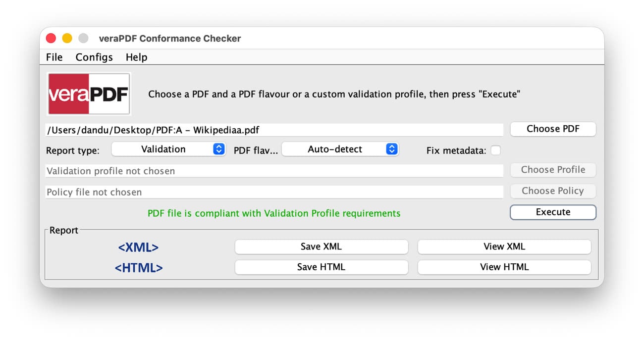Click the red close window button

51,38
